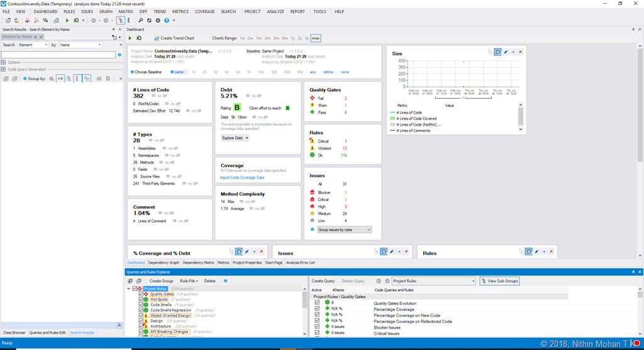
Task: Click the Create Trend Chart icon
Action: click(156, 38)
